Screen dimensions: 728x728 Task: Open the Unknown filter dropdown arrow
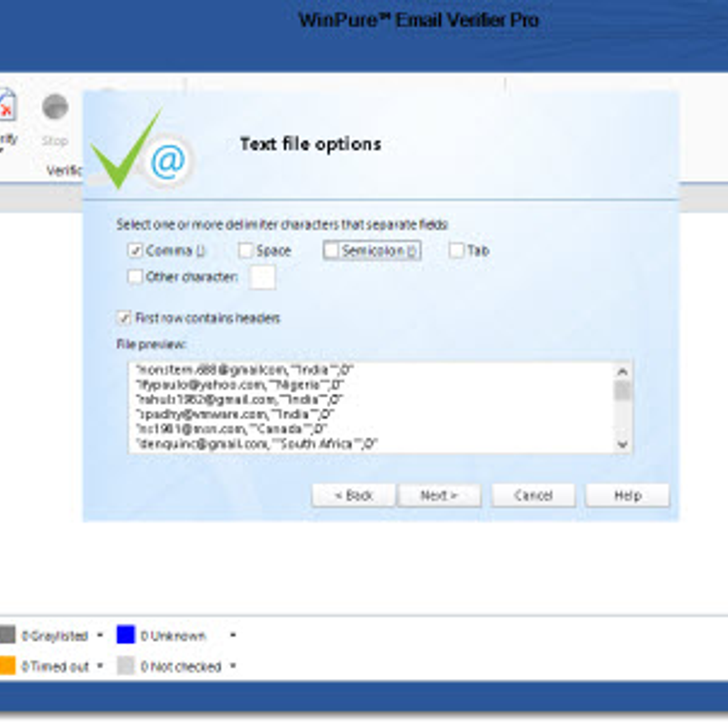pyautogui.click(x=233, y=635)
